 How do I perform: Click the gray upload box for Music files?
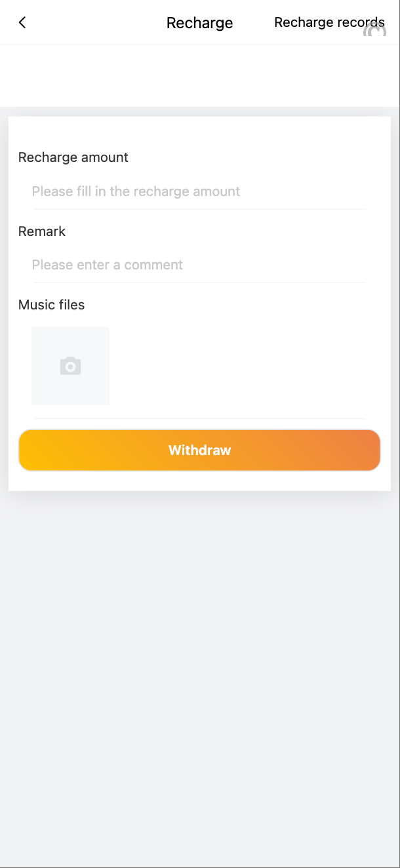[x=70, y=366]
